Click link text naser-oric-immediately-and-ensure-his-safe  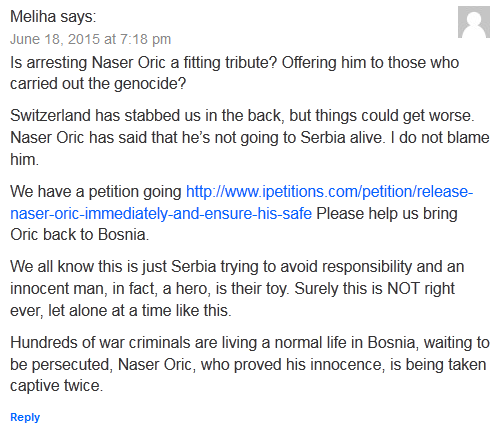click(161, 213)
